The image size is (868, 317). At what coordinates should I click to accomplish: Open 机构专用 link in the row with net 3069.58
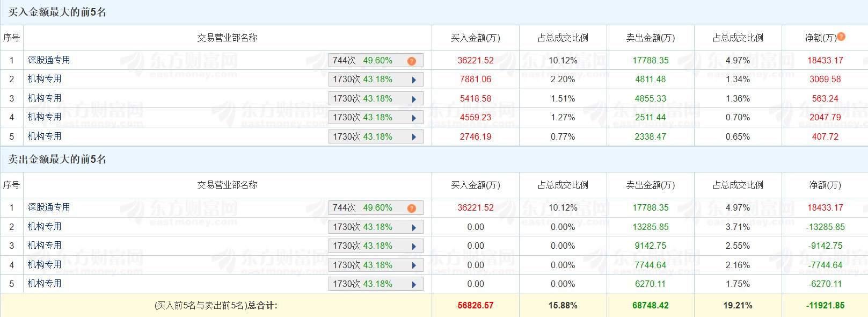45,79
